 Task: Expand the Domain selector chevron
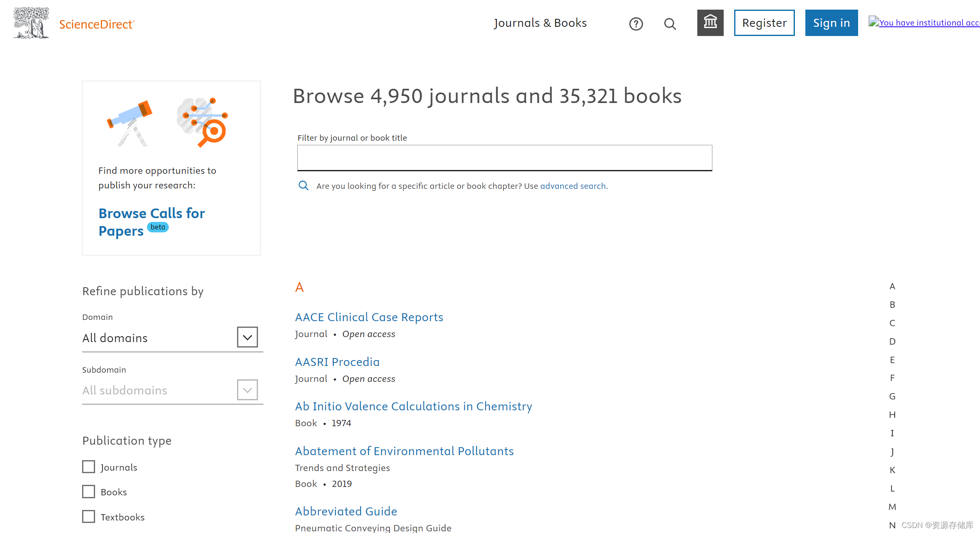[247, 337]
